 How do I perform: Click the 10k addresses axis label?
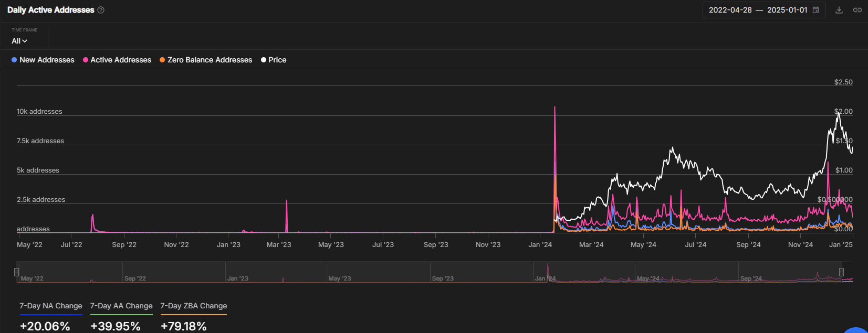39,112
